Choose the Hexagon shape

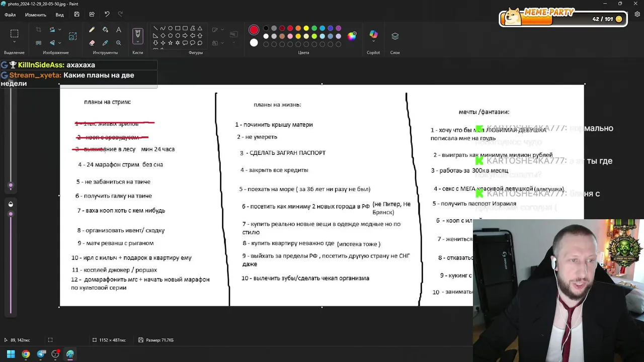pyautogui.click(x=178, y=36)
